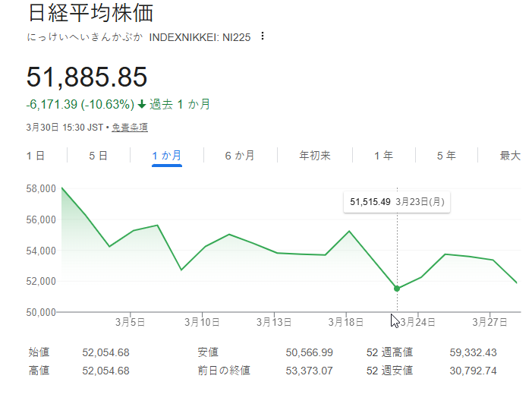Click the current price 51,885.85
532x404 pixels.
[87, 77]
